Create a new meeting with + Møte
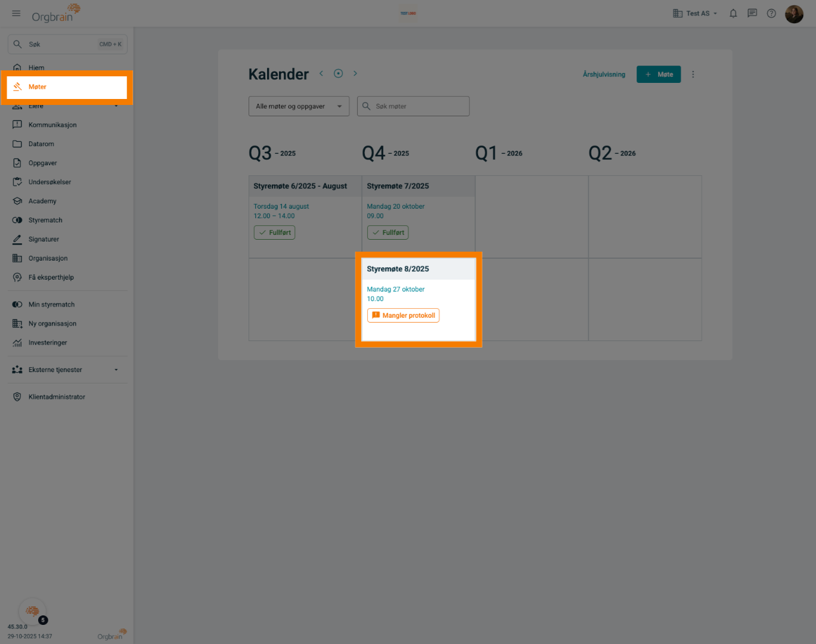816x644 pixels. click(x=659, y=75)
